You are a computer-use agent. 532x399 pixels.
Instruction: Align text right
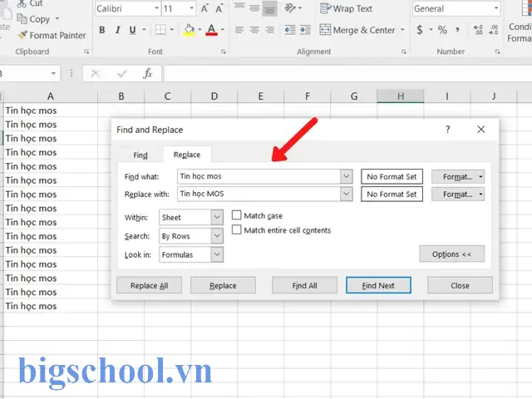[269, 30]
